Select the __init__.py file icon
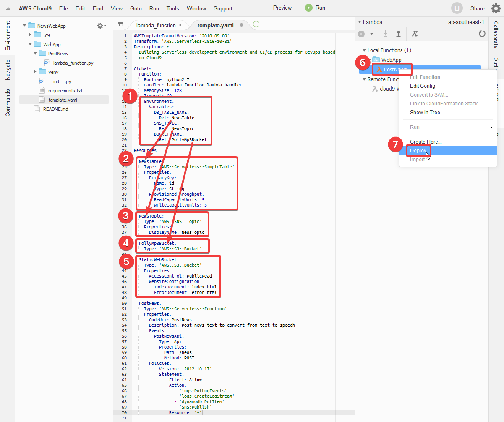The height and width of the screenshot is (422, 504). click(x=42, y=81)
